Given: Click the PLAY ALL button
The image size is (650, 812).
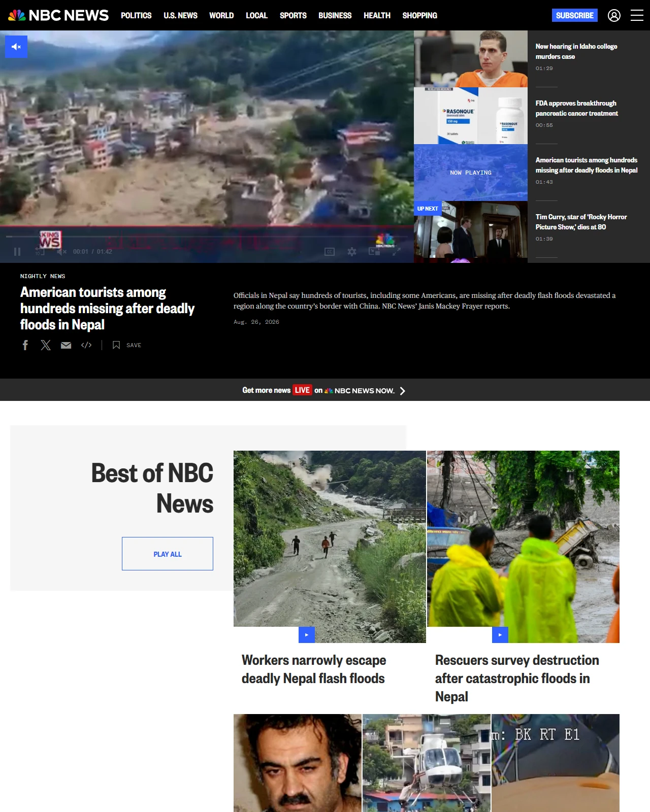Looking at the screenshot, I should pos(168,554).
